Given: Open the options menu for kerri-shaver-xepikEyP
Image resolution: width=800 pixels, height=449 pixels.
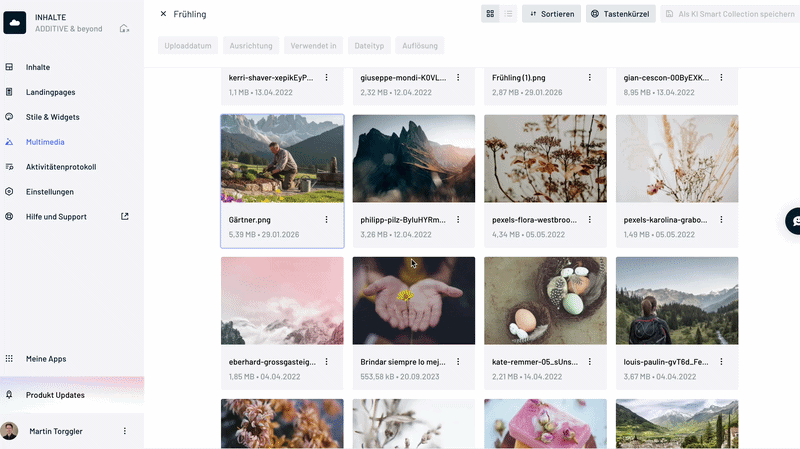Looking at the screenshot, I should pos(327,78).
